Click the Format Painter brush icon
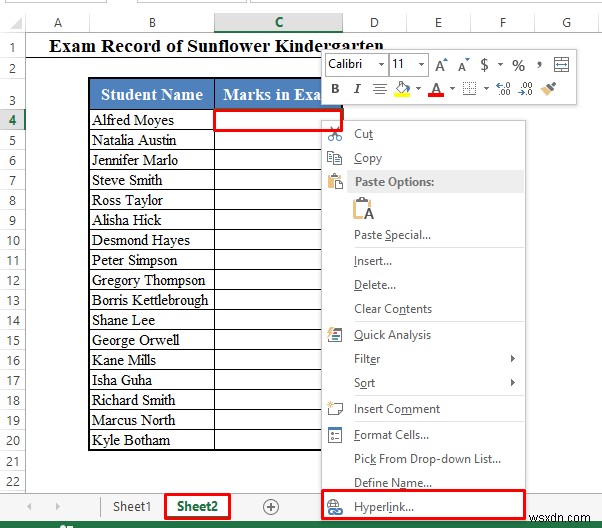602x528 pixels. coord(548,89)
